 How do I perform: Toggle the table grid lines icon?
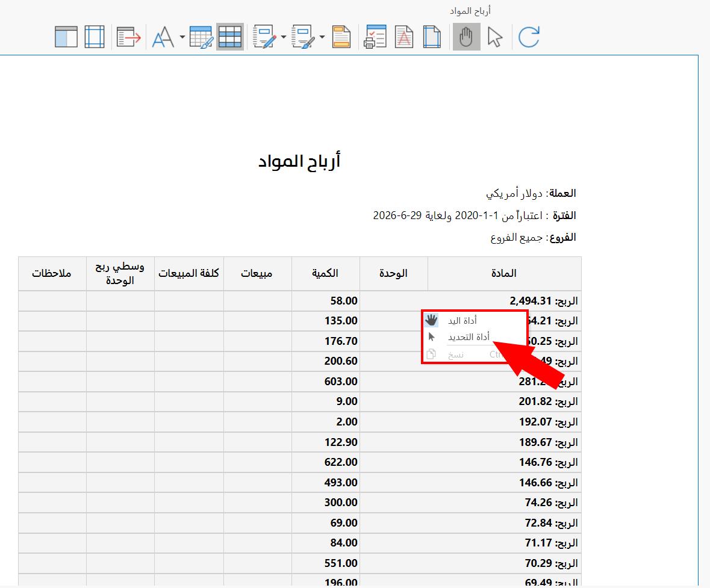point(230,37)
